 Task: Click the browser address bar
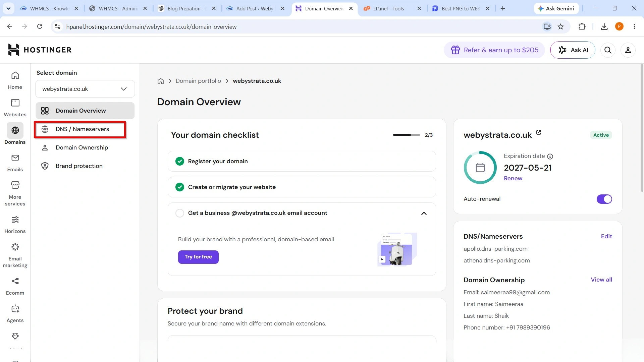(x=302, y=26)
